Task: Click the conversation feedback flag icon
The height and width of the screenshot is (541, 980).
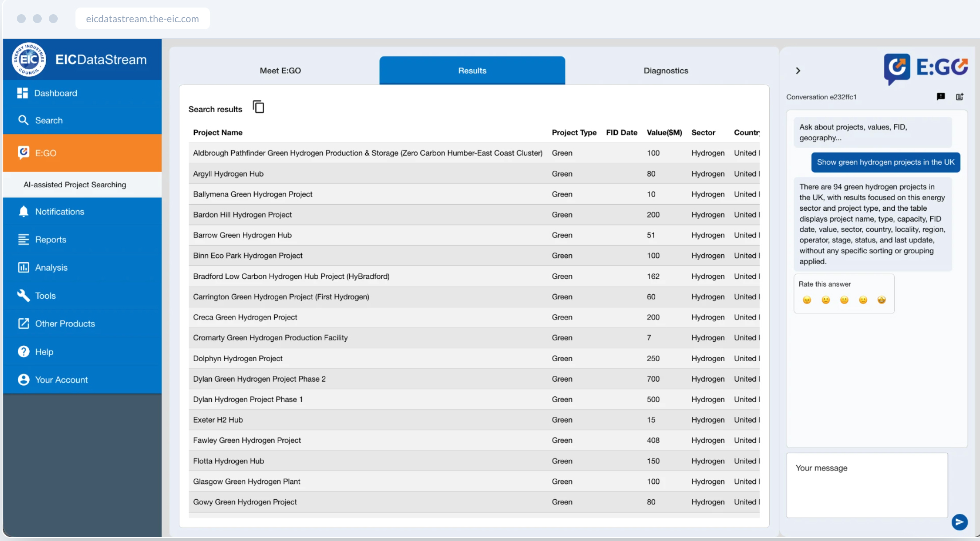Action: 940,96
